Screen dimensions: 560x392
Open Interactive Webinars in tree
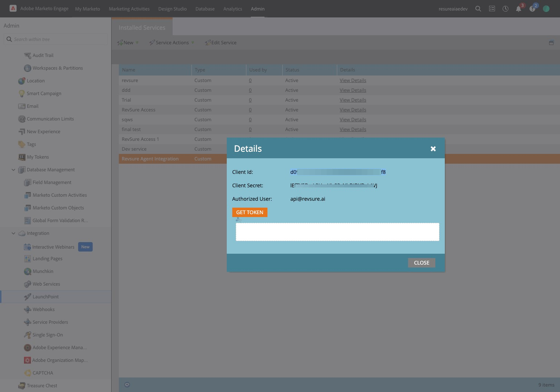click(53, 247)
